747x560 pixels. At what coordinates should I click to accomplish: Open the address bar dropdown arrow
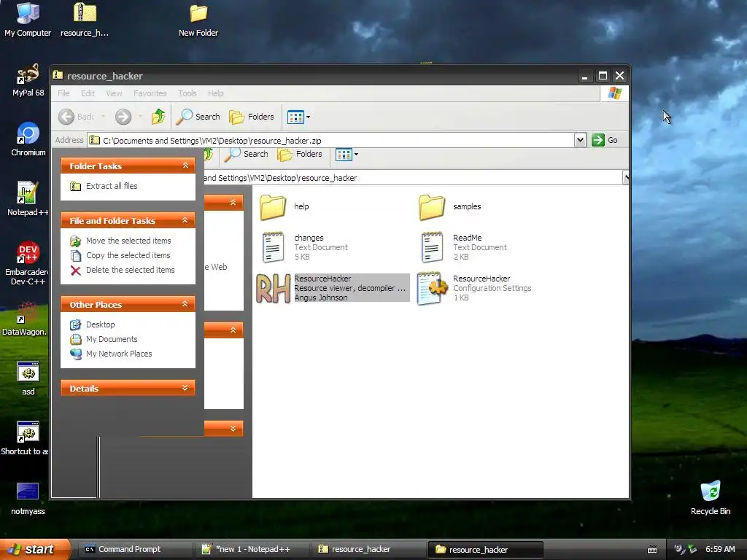580,140
